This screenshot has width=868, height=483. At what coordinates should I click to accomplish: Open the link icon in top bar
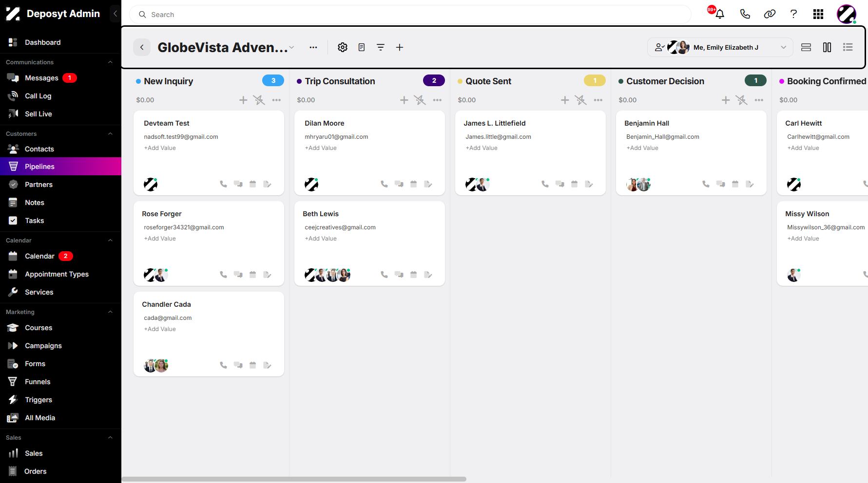tap(770, 14)
